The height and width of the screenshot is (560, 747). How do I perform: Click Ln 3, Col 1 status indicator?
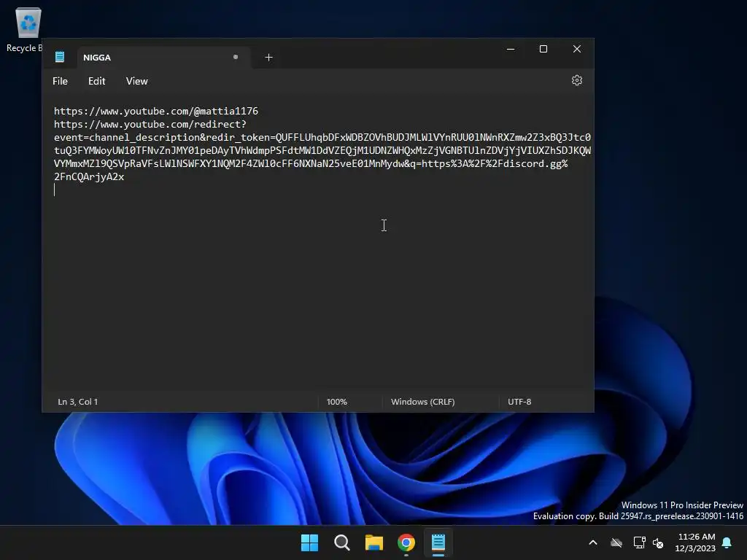[x=77, y=402]
